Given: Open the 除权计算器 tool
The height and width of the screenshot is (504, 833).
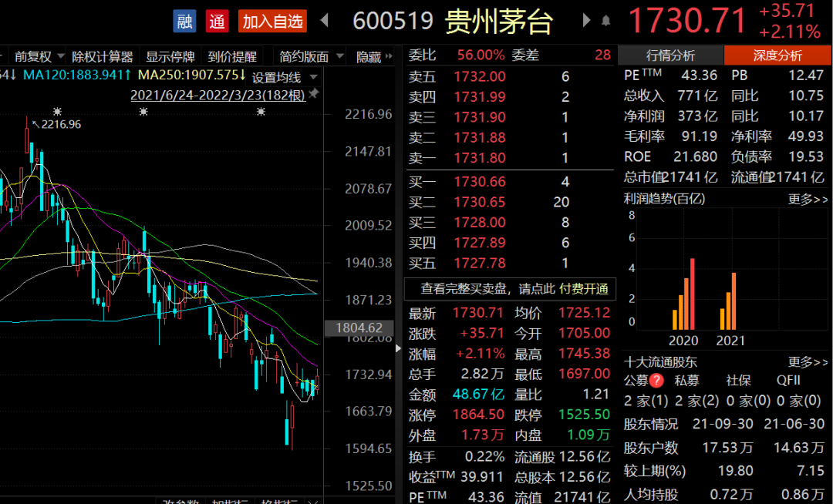Looking at the screenshot, I should 102,56.
